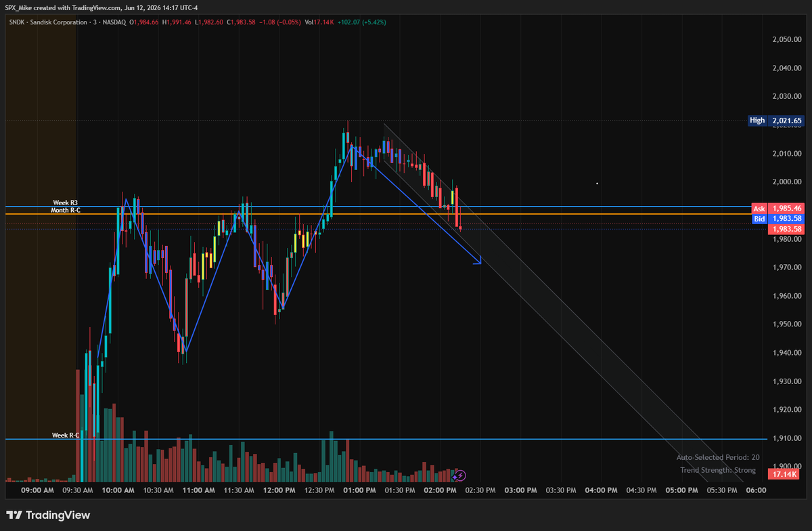
Task: Click the Vol 17.14K header reading
Action: point(320,22)
